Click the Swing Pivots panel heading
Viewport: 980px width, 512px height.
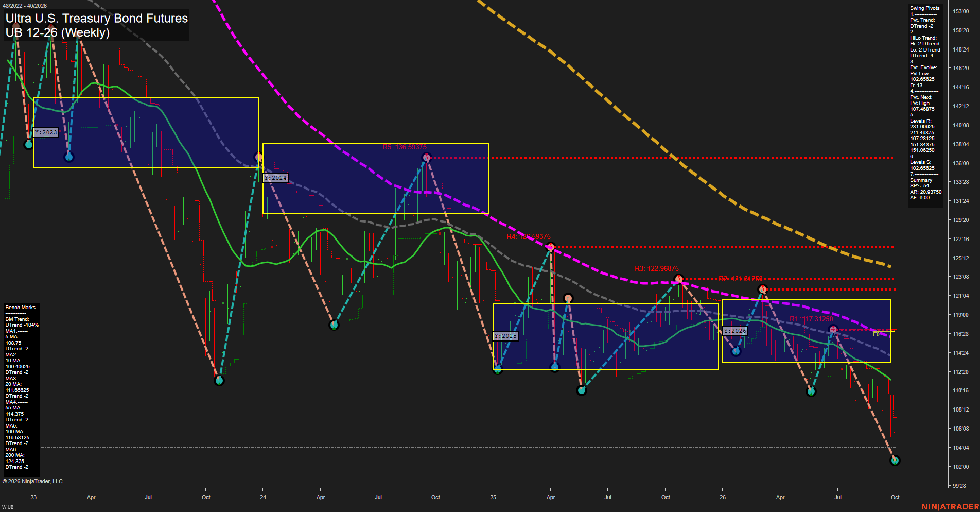point(924,8)
